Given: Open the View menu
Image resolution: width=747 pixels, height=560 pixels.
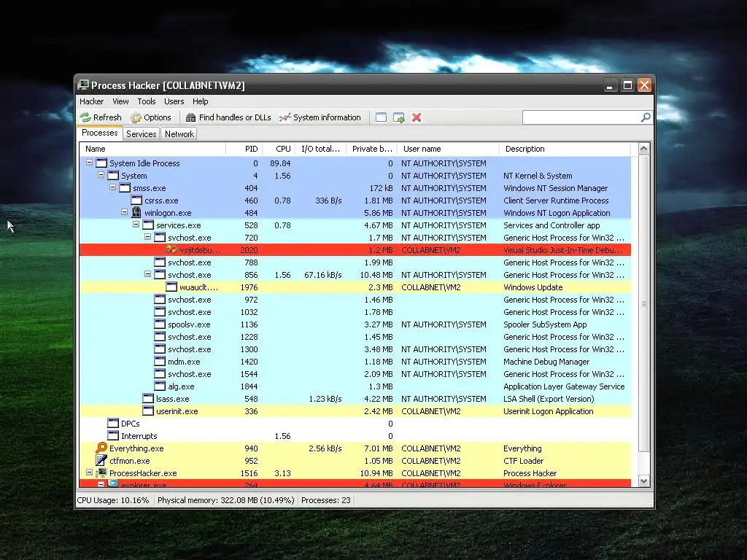Looking at the screenshot, I should tap(120, 101).
